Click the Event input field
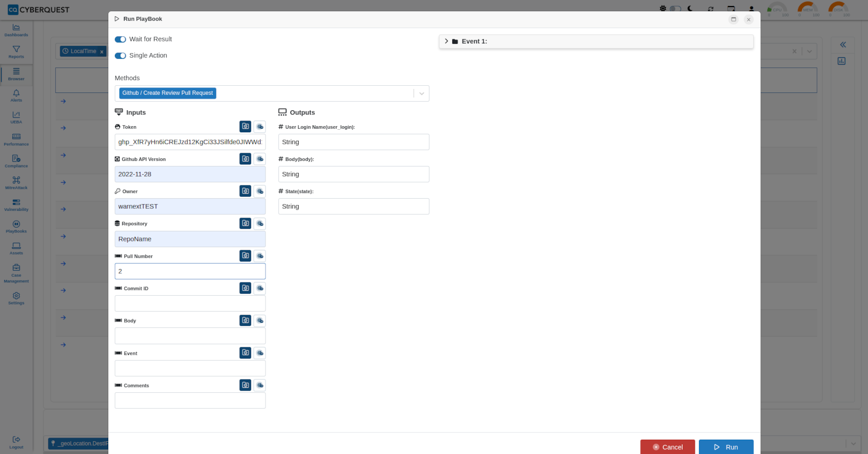This screenshot has width=868, height=454. coord(190,368)
